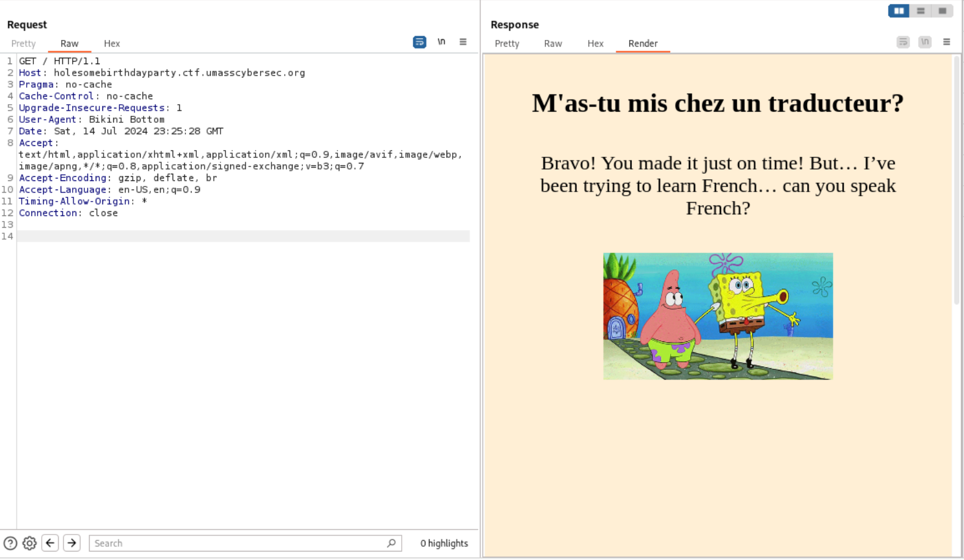Screen dimensions: 964x560
Task: Switch Request view to Pretty tab
Action: click(24, 44)
